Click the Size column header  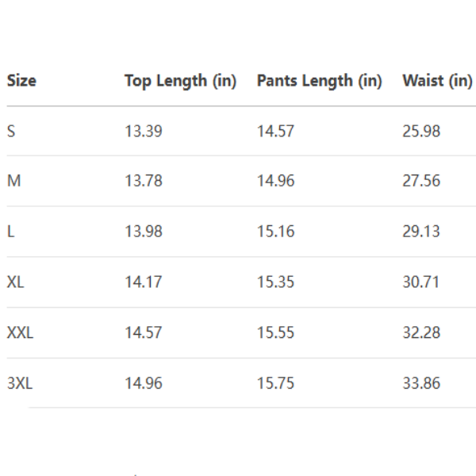(21, 80)
